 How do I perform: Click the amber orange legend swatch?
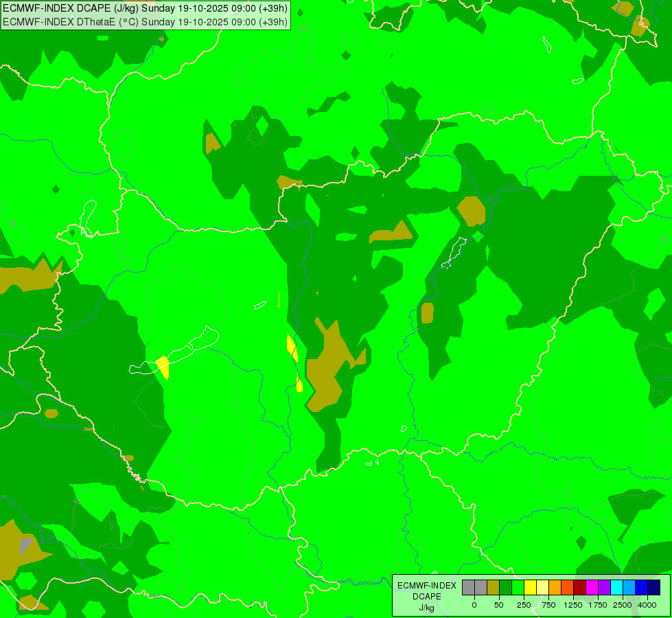pos(555,588)
